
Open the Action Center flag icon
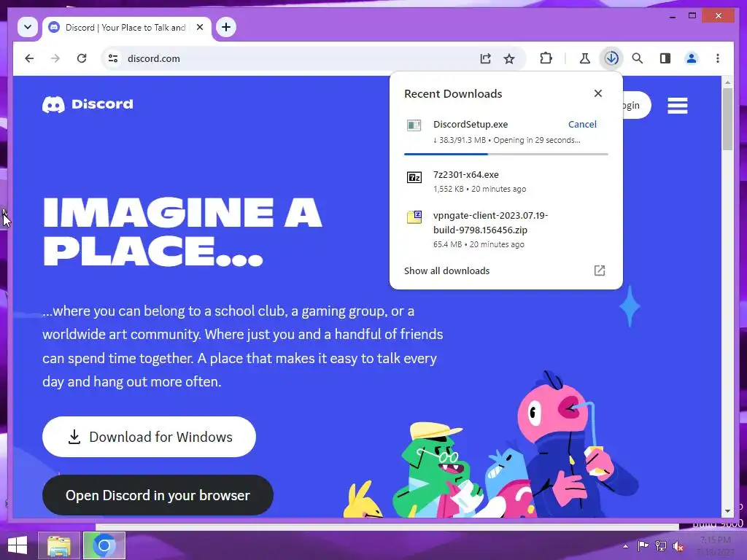point(643,546)
